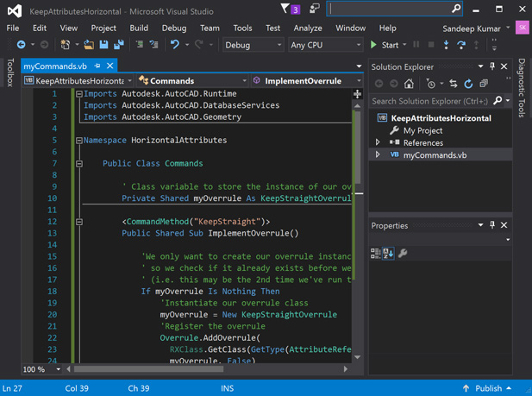Open the Edit menu

[x=40, y=28]
